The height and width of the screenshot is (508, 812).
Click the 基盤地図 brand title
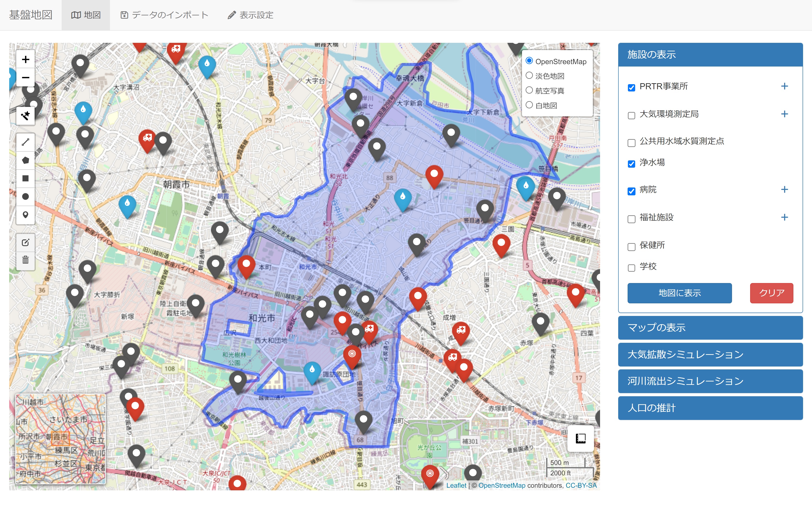[30, 15]
